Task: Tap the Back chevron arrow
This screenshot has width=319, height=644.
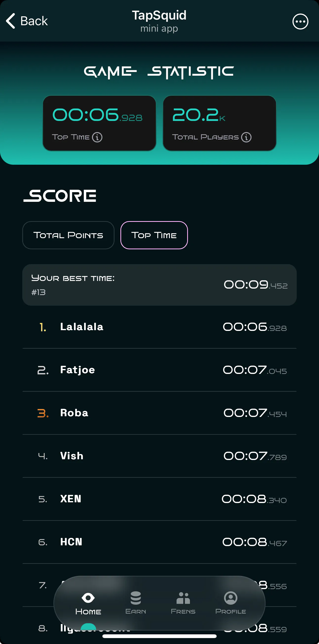Action: [11, 21]
